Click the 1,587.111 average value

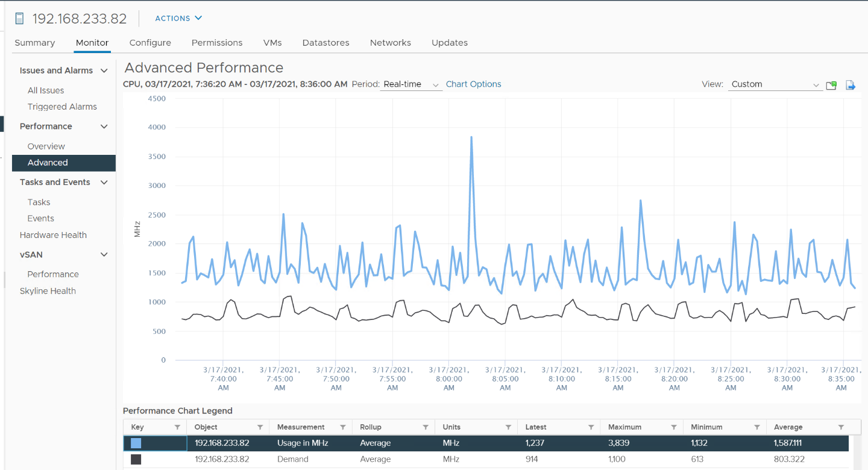point(788,443)
